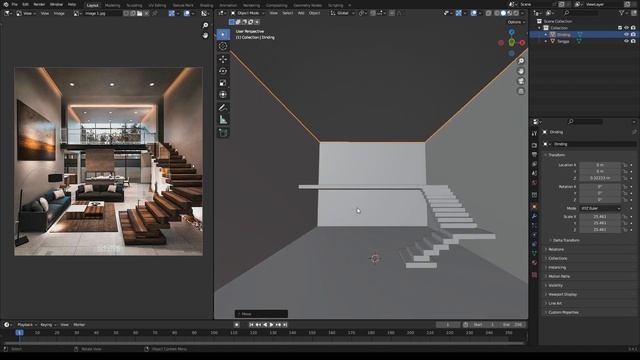
Task: Activate the Cursor tool
Action: click(x=223, y=46)
